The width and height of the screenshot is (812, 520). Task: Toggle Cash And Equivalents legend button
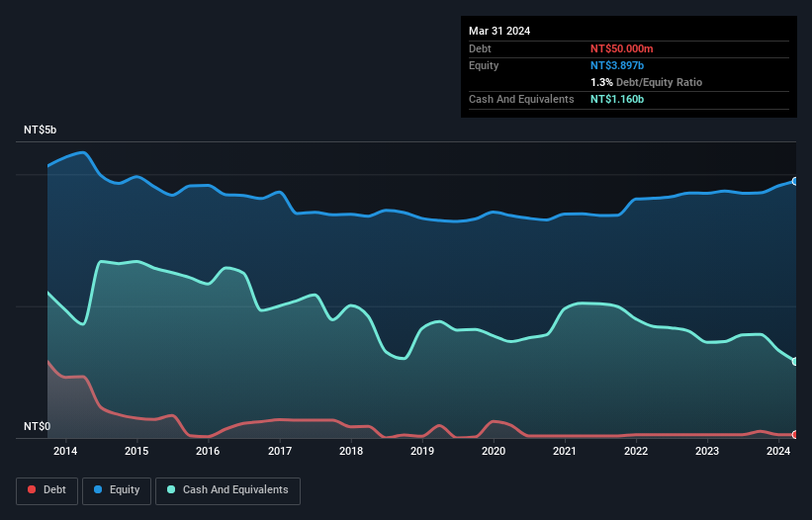pyautogui.click(x=227, y=490)
